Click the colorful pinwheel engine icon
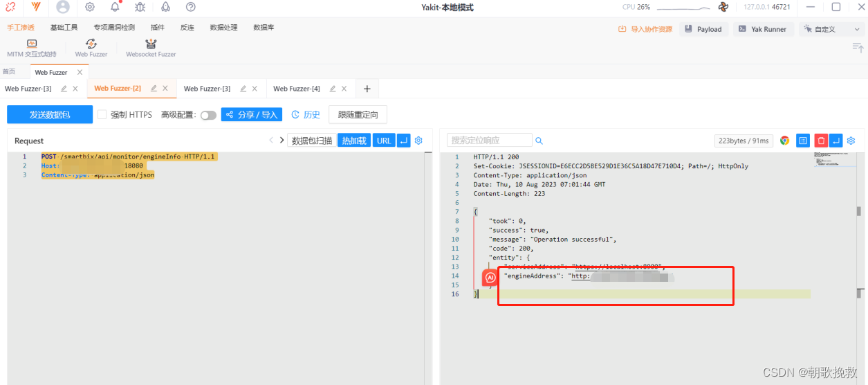 coord(723,7)
